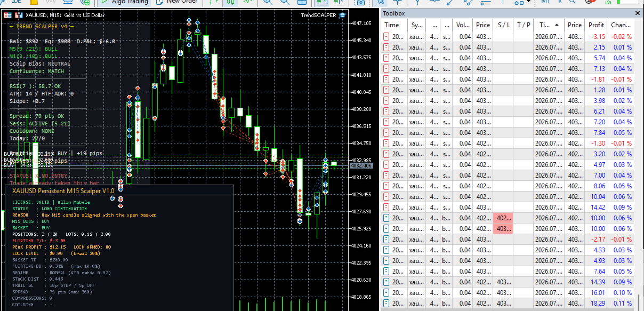This screenshot has width=644, height=311.
Task: Sort trades by the Profit column header
Action: pyautogui.click(x=596, y=25)
